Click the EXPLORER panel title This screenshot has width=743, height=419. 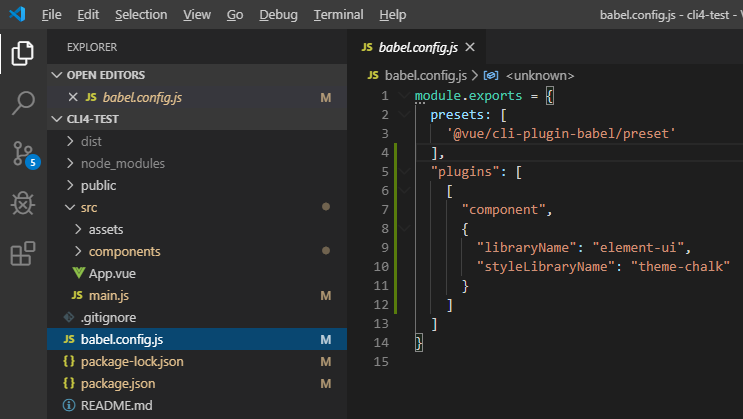[x=92, y=47]
